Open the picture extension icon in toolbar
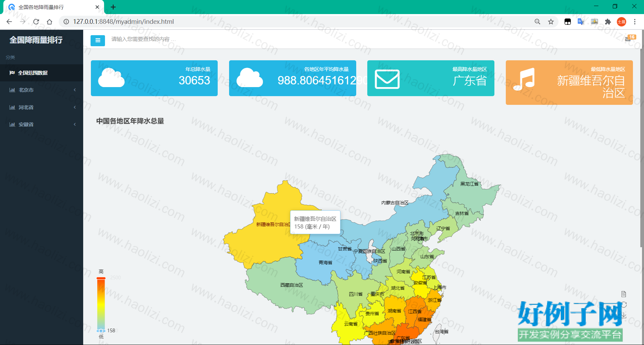The height and width of the screenshot is (345, 644). pos(594,22)
